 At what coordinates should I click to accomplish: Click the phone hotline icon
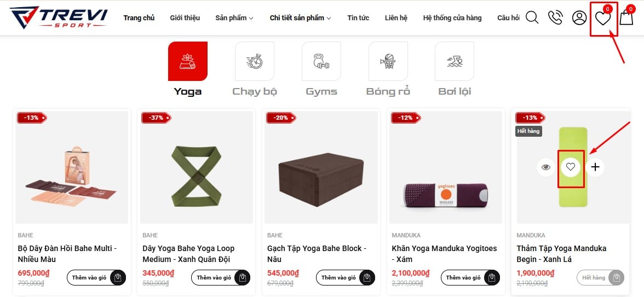555,18
